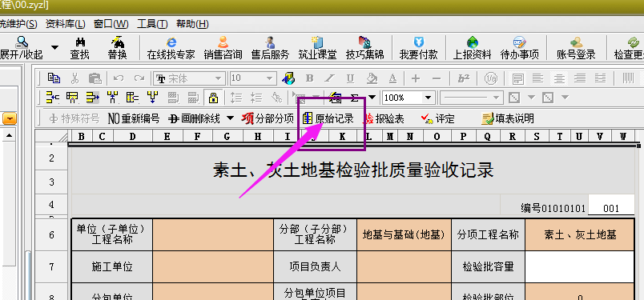Select the 施工单位 input cell
The height and width of the screenshot is (300, 644).
pyautogui.click(x=213, y=267)
